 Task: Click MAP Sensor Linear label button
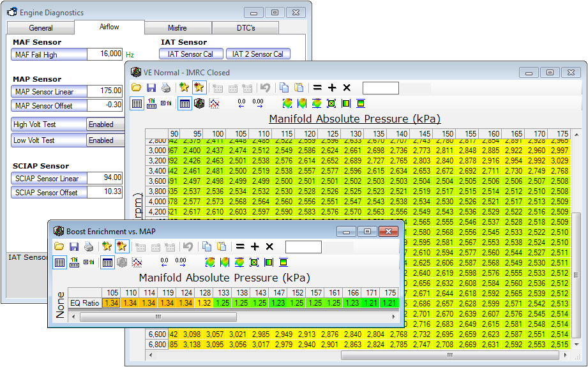point(49,91)
